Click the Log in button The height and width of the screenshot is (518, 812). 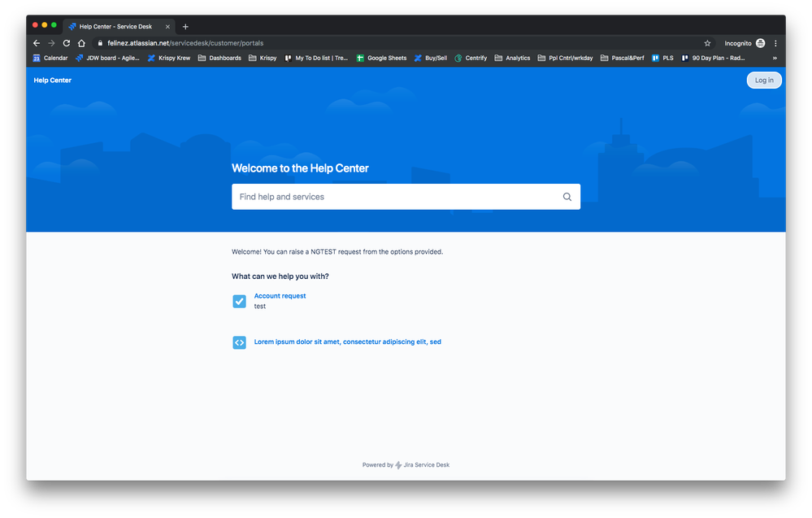(x=763, y=80)
